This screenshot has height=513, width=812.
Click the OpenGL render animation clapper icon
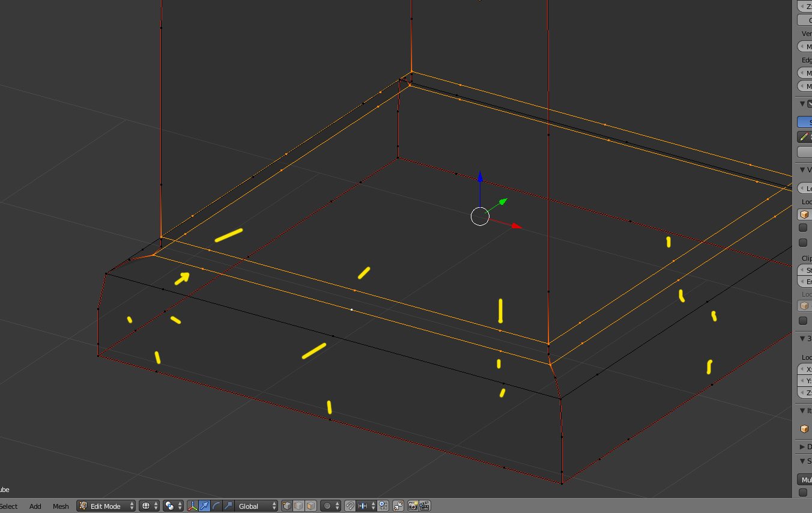pyautogui.click(x=425, y=506)
